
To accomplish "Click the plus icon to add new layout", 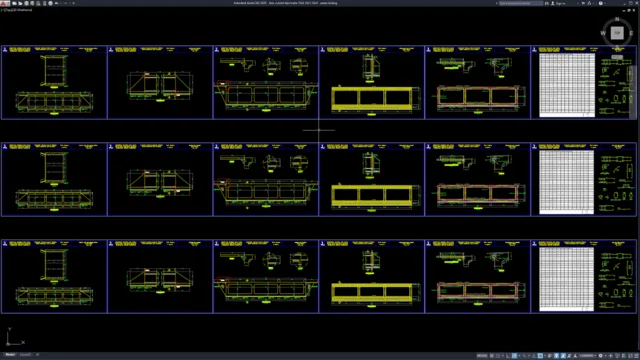I will point(38,355).
